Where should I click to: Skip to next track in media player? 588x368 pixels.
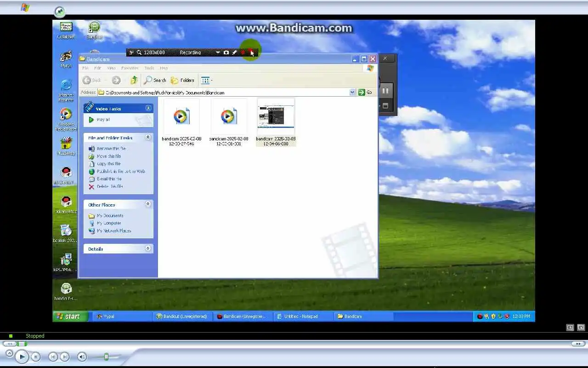click(x=65, y=356)
